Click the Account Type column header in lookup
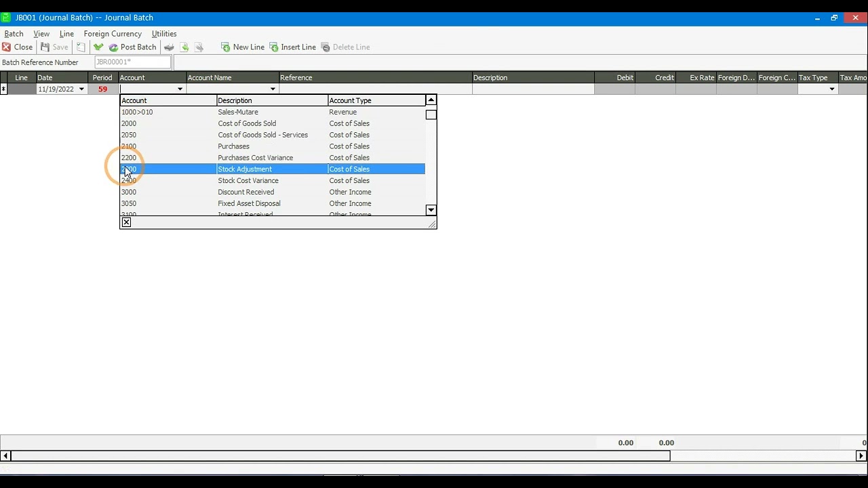The height and width of the screenshot is (488, 868). pos(376,100)
